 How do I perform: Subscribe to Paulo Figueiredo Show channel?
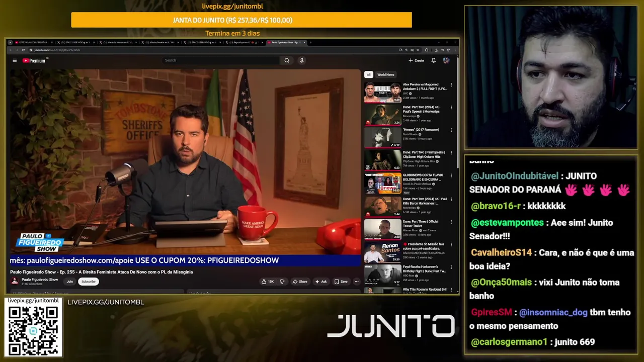coord(88,282)
